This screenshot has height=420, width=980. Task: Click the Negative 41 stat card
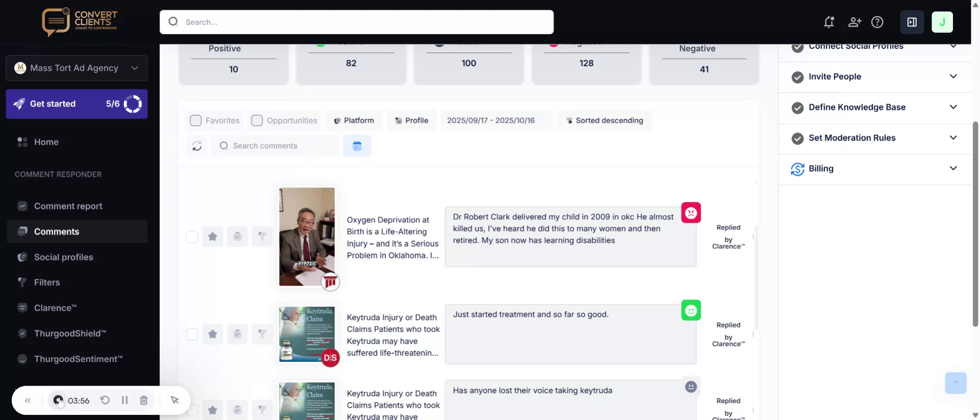click(x=704, y=64)
